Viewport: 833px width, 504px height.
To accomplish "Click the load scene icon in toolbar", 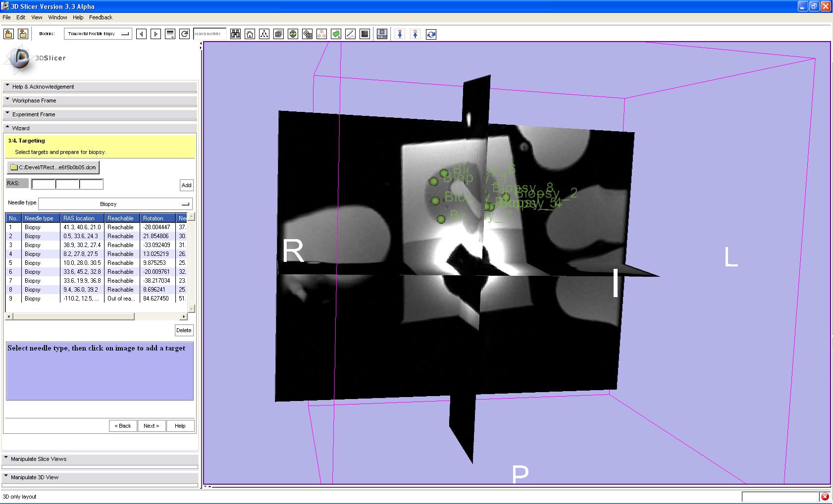I will 8,34.
